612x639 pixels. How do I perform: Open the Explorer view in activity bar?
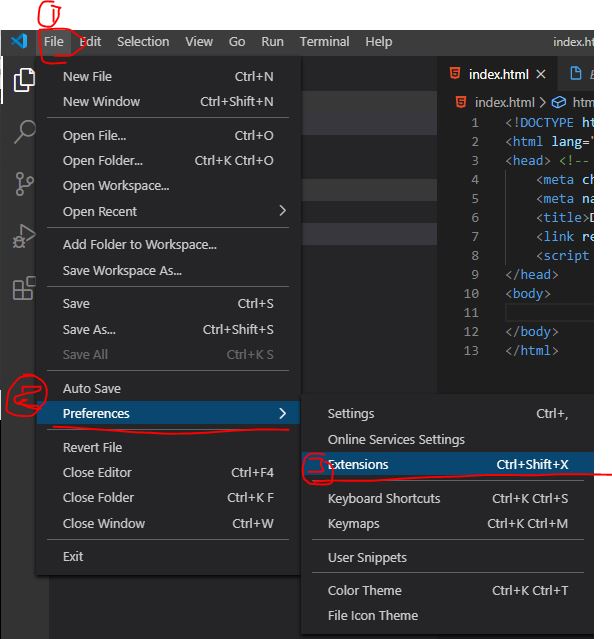24,80
